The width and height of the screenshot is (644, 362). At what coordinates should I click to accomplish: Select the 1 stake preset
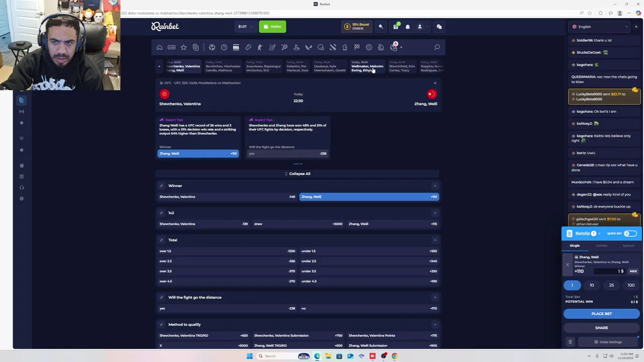tap(572, 285)
